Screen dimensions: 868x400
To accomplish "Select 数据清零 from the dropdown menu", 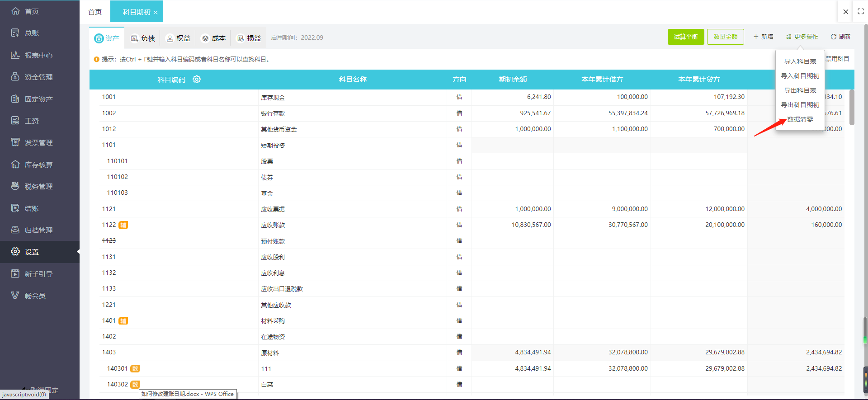I will tap(800, 119).
